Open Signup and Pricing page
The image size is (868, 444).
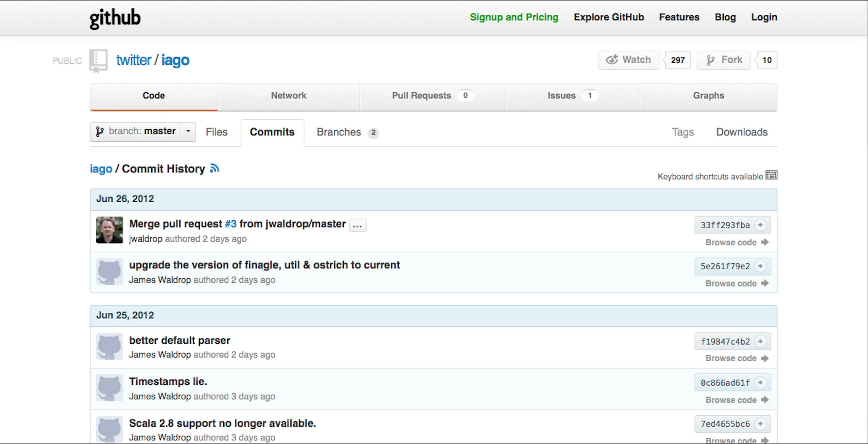(514, 17)
